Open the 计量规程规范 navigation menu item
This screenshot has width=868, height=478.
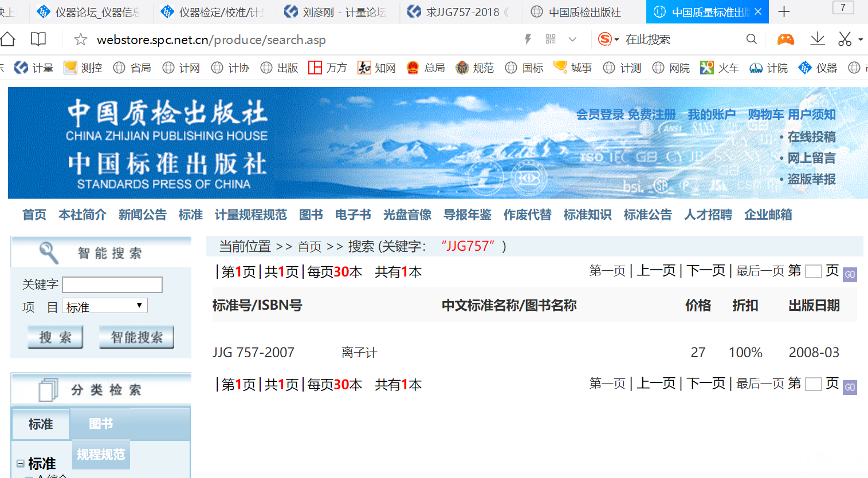pos(250,215)
